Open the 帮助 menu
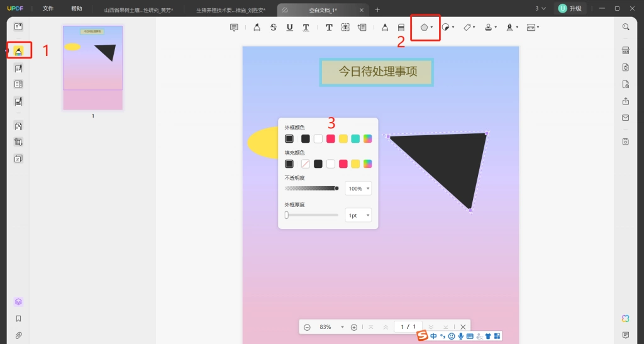The width and height of the screenshot is (644, 344). 76,9
